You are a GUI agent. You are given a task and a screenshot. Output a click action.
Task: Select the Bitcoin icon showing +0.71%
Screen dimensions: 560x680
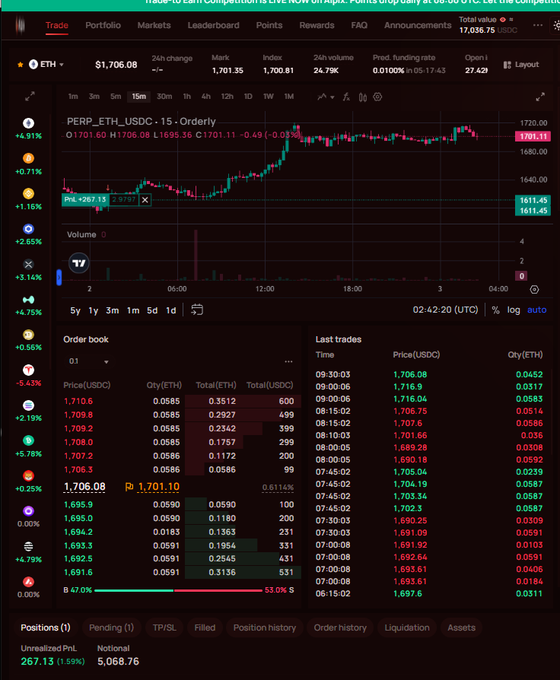click(29, 158)
